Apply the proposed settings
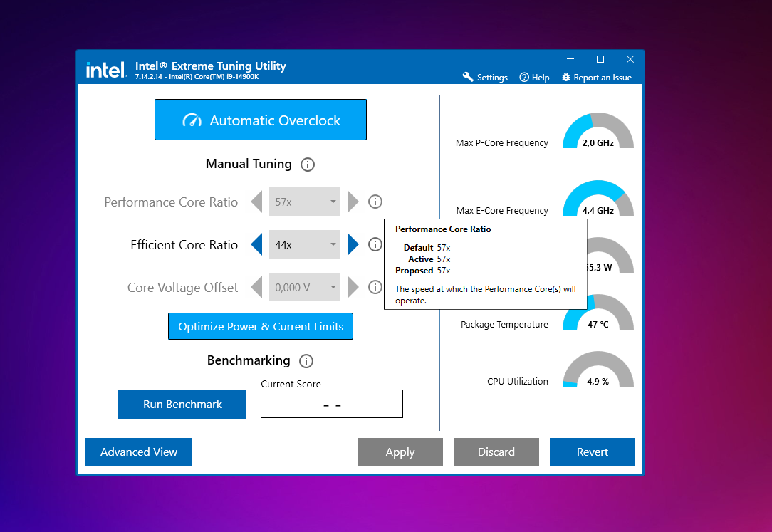Viewport: 772px width, 532px height. (x=400, y=452)
